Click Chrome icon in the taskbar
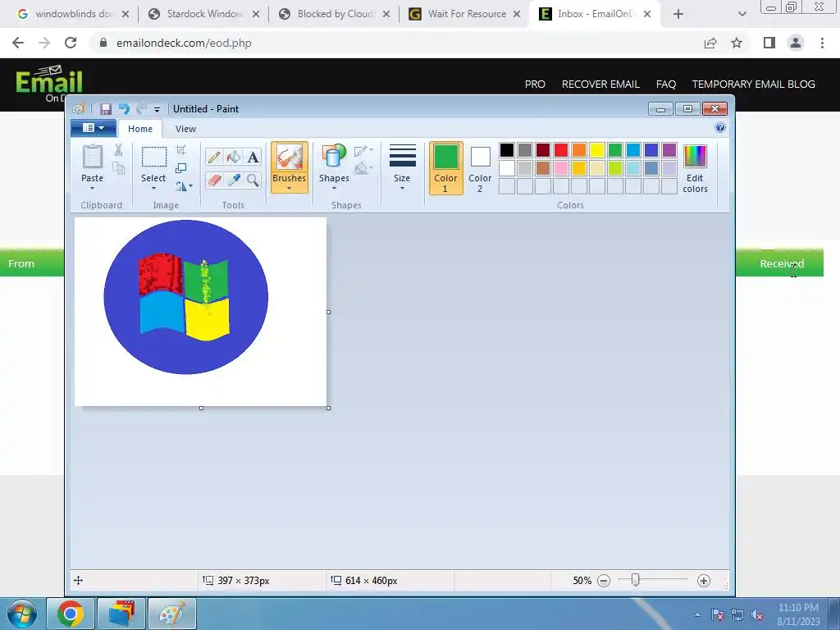 click(71, 614)
